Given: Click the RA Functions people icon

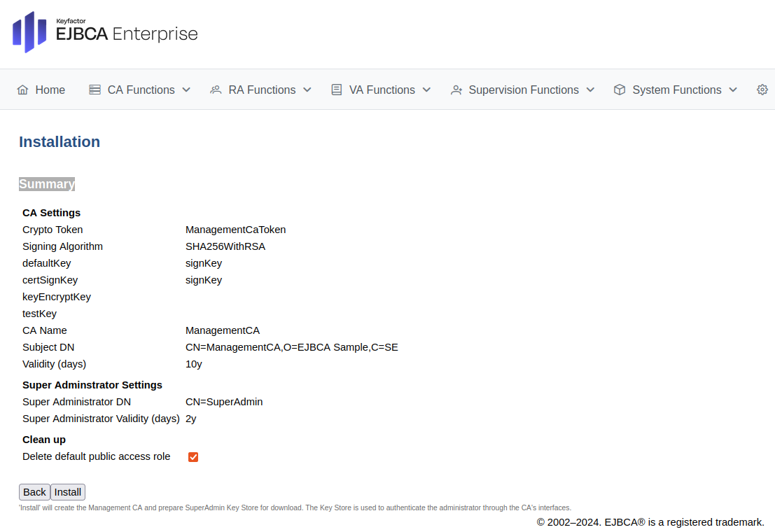Looking at the screenshot, I should 216,90.
